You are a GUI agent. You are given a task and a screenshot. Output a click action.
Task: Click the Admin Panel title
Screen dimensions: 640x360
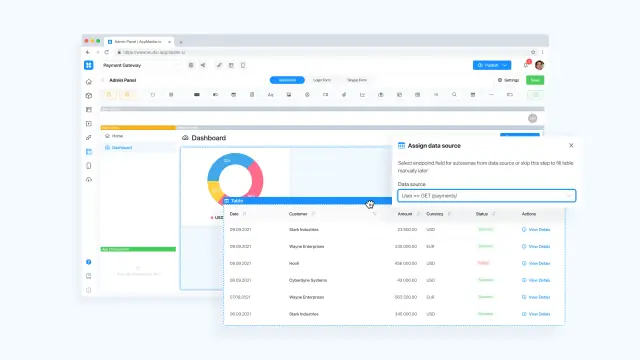click(122, 80)
